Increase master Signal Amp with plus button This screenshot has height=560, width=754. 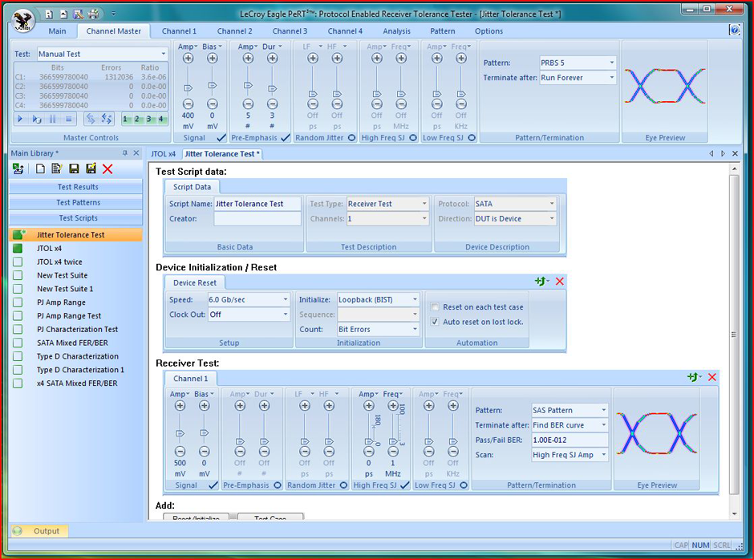188,59
